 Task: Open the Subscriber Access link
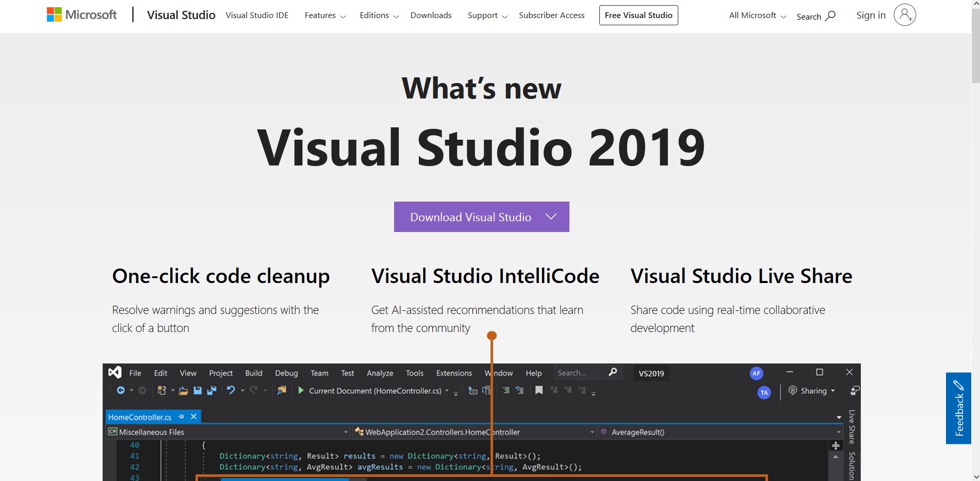point(552,15)
